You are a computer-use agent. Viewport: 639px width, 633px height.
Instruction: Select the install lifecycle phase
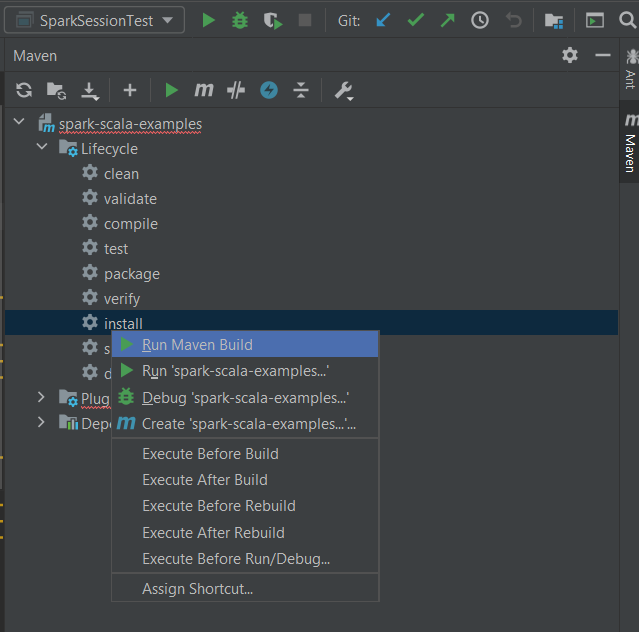[311, 323]
